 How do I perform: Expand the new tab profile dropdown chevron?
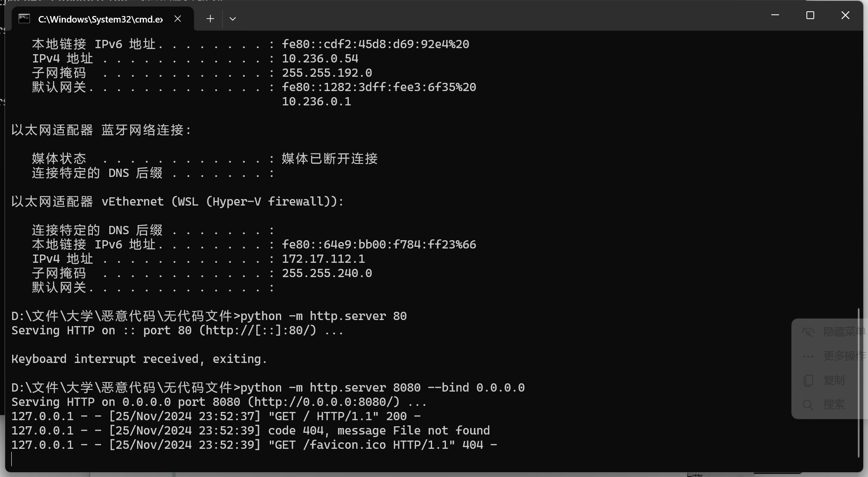(233, 19)
